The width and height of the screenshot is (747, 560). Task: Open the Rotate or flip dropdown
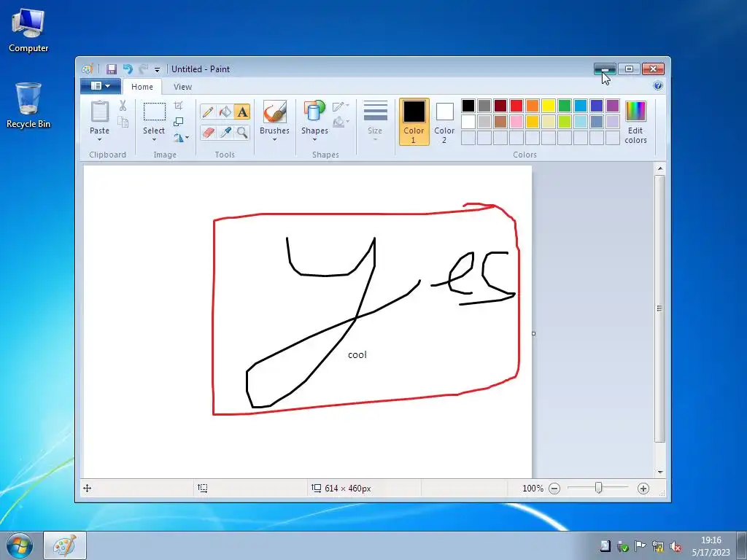181,138
